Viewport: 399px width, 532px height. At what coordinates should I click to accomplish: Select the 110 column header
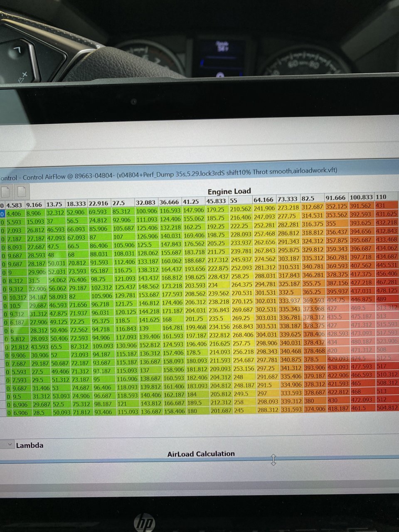click(387, 197)
